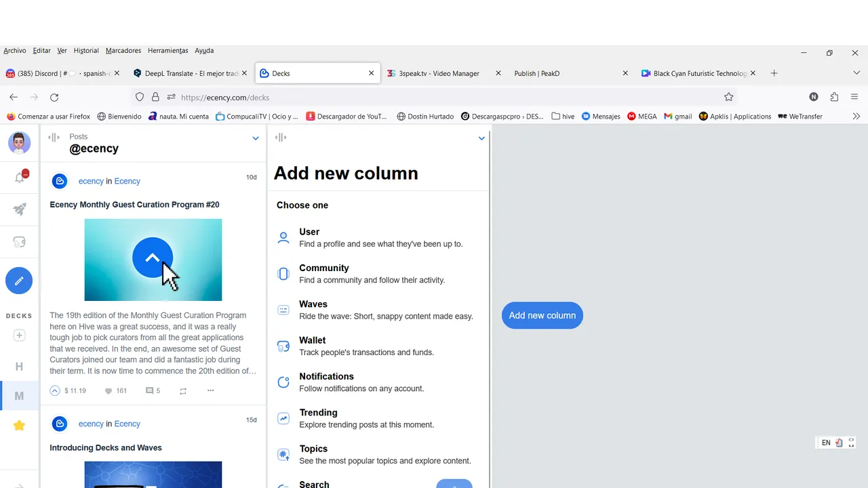The width and height of the screenshot is (868, 488).
Task: Expand the Add new column panel chevron
Action: coord(481,138)
